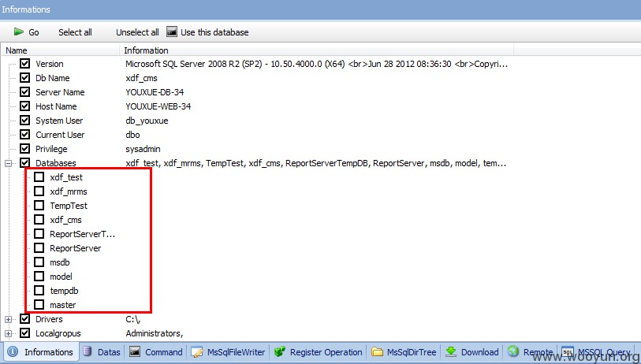The width and height of the screenshot is (641, 364).
Task: Click the Datas tab database icon
Action: [x=87, y=351]
